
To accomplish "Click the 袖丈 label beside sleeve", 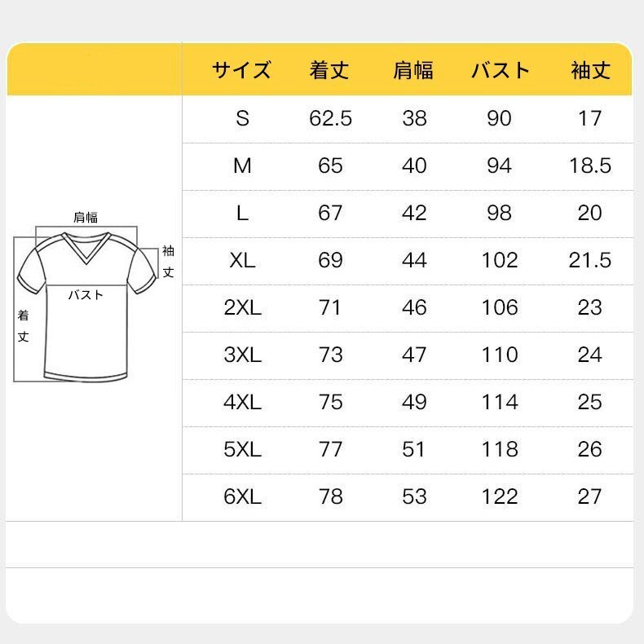I will click(x=169, y=261).
